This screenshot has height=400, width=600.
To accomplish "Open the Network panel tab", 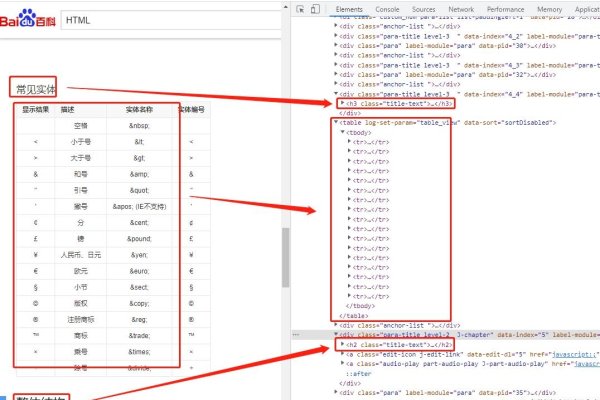I will click(x=461, y=8).
